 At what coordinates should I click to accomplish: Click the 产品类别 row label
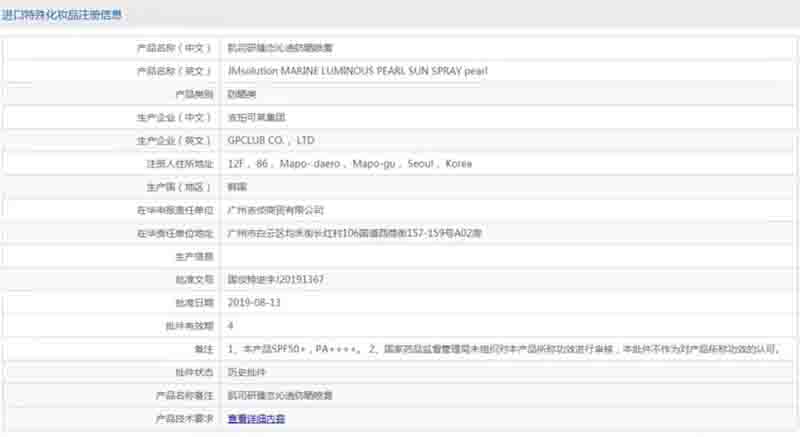194,94
